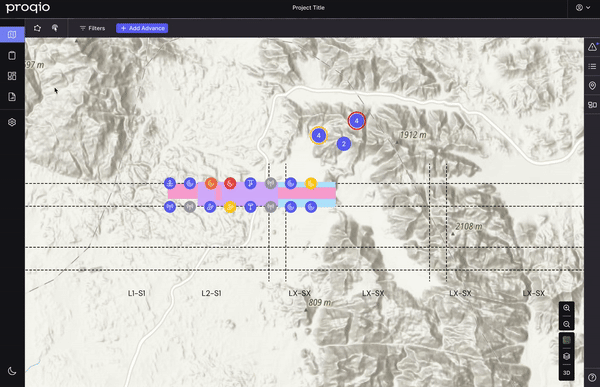Open the Filters menu
Screen dimensions: 600x387
92,28
